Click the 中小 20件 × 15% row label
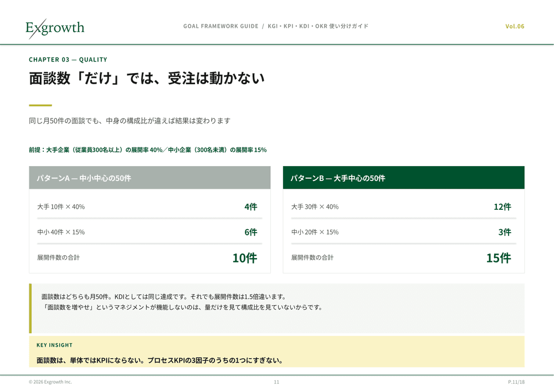 coord(315,232)
